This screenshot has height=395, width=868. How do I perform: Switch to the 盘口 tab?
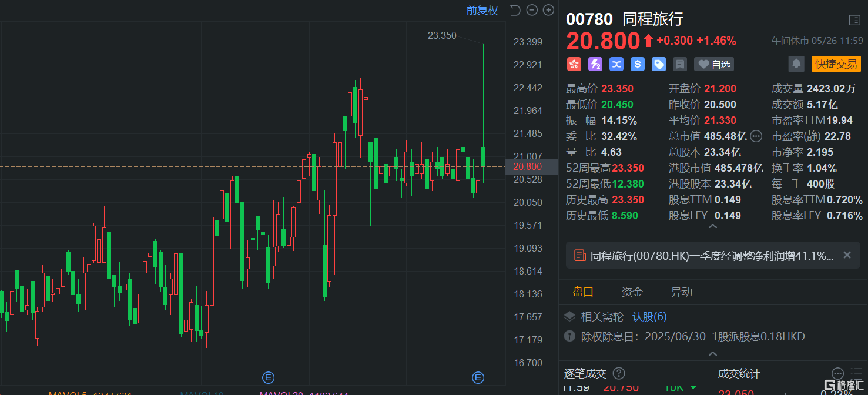[583, 292]
